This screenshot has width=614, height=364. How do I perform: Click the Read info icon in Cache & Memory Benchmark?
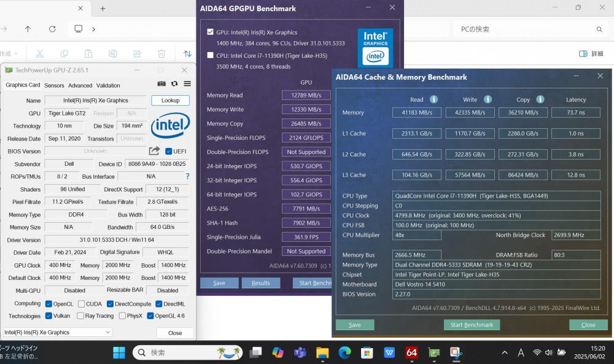point(433,99)
